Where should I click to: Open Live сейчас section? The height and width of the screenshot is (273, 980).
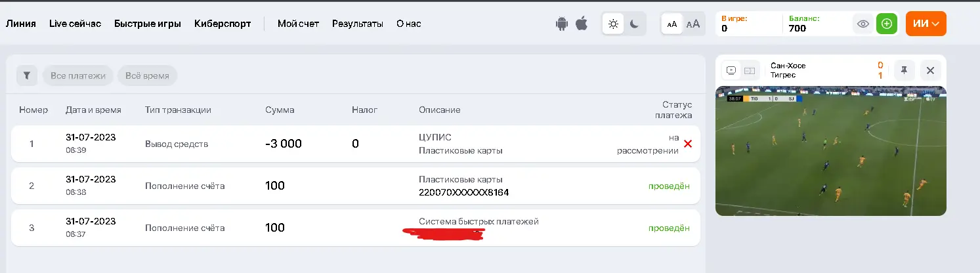(75, 24)
